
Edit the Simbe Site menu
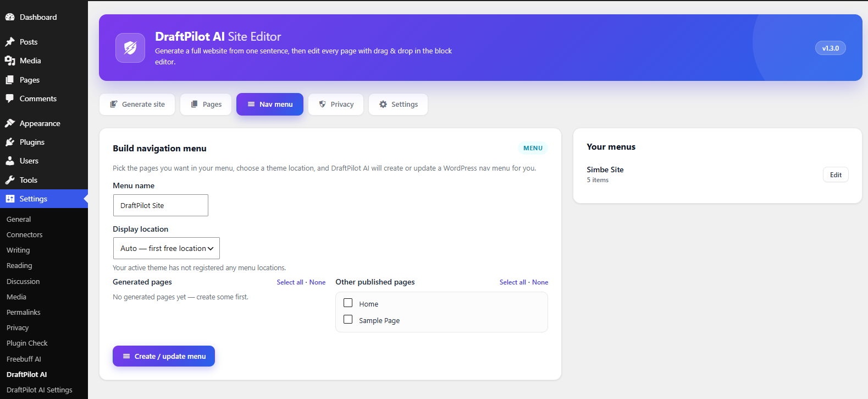[836, 174]
